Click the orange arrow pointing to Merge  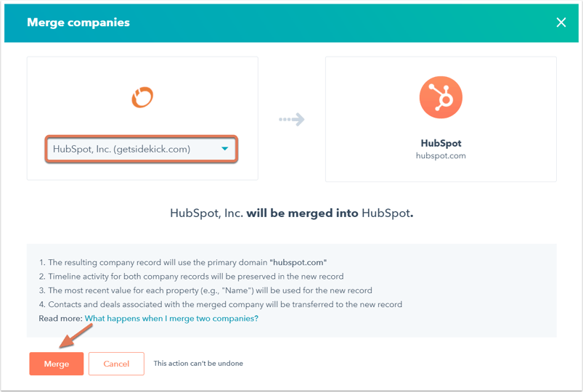[76, 335]
